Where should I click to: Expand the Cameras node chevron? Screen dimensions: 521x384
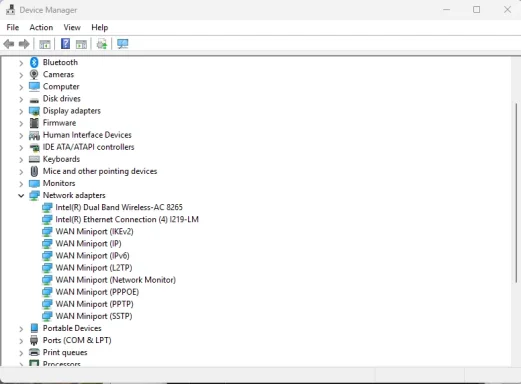coord(21,75)
